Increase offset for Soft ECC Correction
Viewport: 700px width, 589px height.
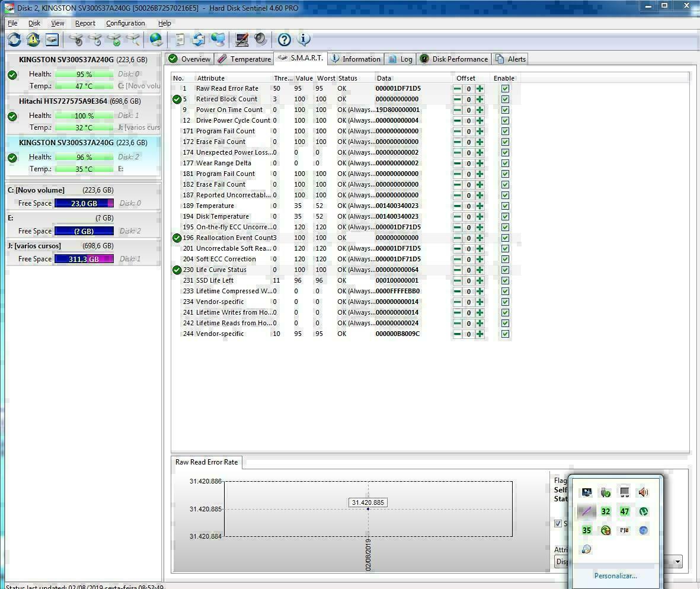tap(480, 260)
